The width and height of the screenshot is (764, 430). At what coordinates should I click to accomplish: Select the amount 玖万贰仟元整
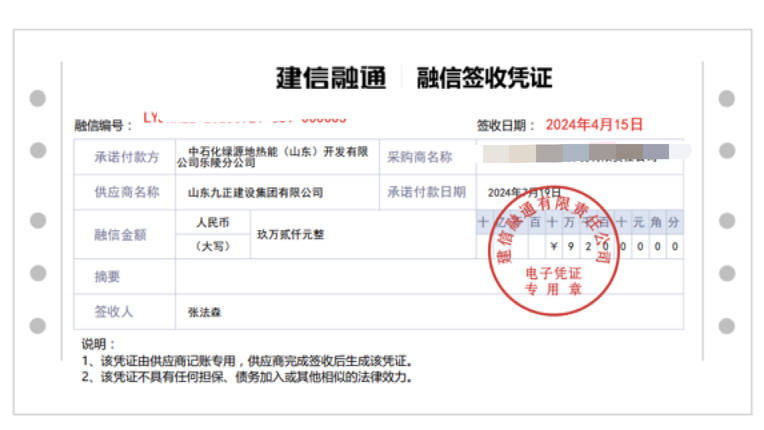pos(290,235)
